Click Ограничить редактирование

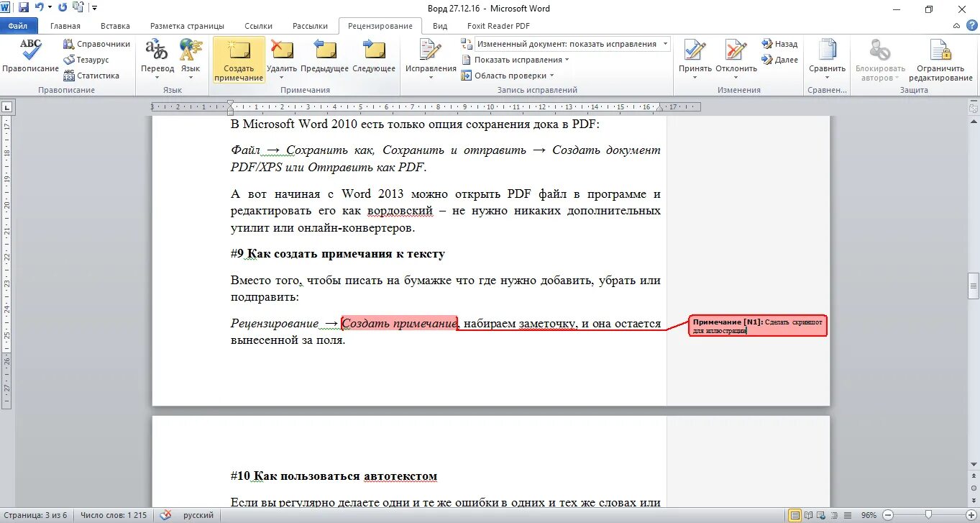click(940, 60)
